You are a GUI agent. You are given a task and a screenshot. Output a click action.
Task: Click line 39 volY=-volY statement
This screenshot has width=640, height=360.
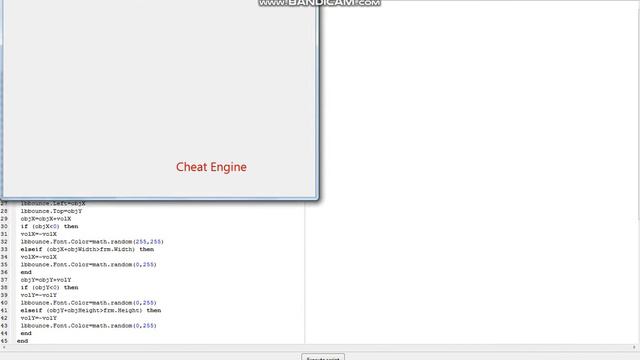(x=39, y=295)
